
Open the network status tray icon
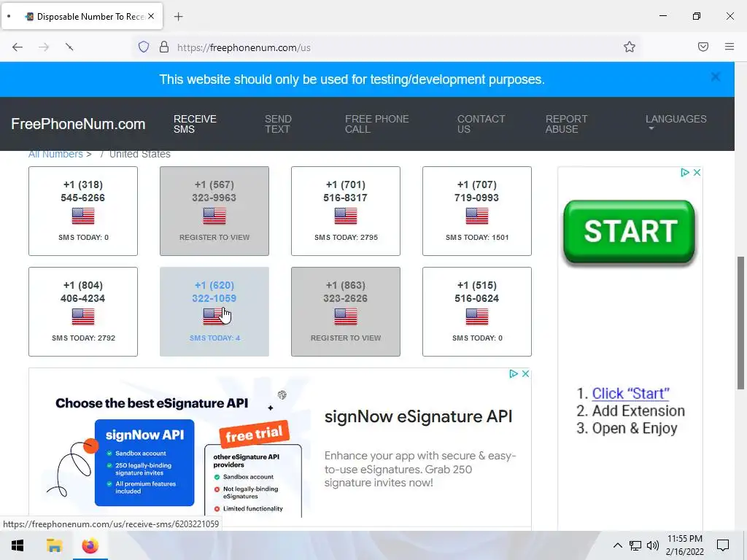635,545
